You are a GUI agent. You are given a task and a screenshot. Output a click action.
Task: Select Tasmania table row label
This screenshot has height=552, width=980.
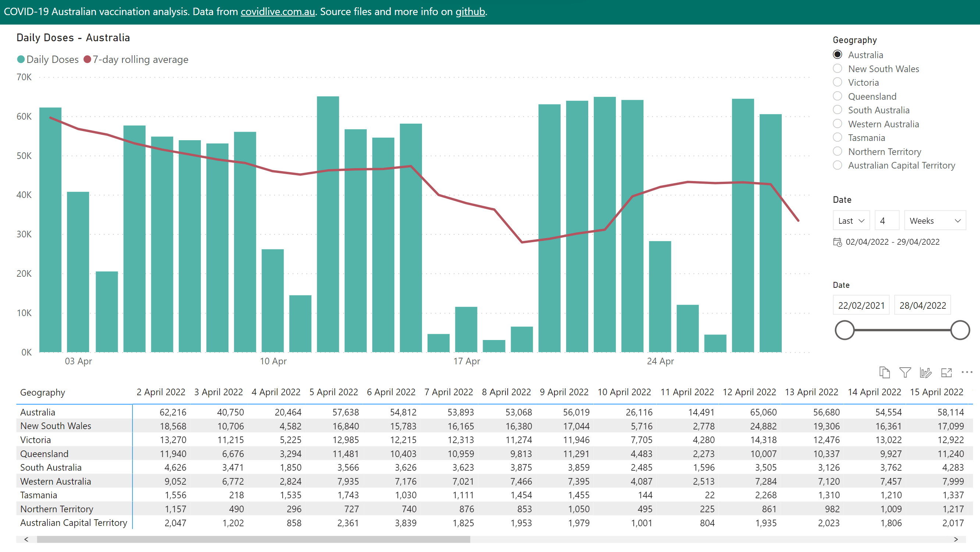click(38, 495)
